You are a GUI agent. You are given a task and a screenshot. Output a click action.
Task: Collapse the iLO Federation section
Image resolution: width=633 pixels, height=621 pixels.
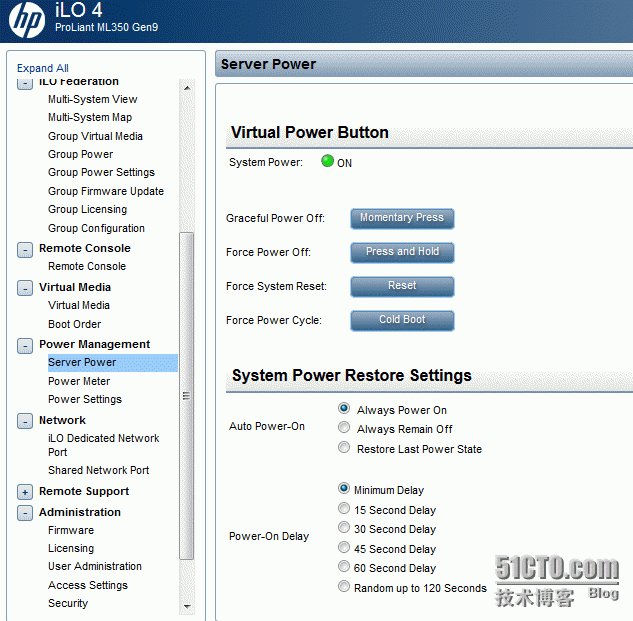[x=25, y=84]
